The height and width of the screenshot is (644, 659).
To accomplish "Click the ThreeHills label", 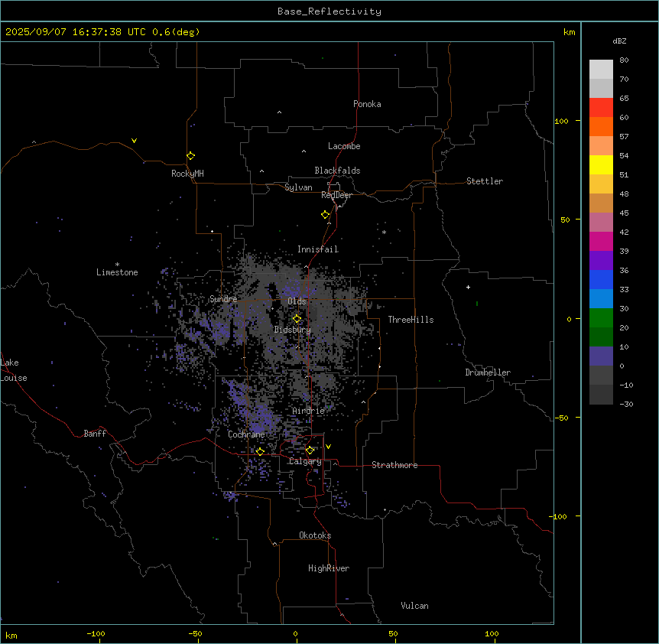I will 411,320.
